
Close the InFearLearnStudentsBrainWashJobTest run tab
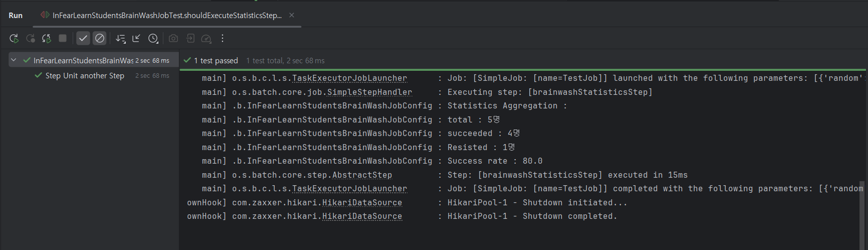[x=292, y=16]
